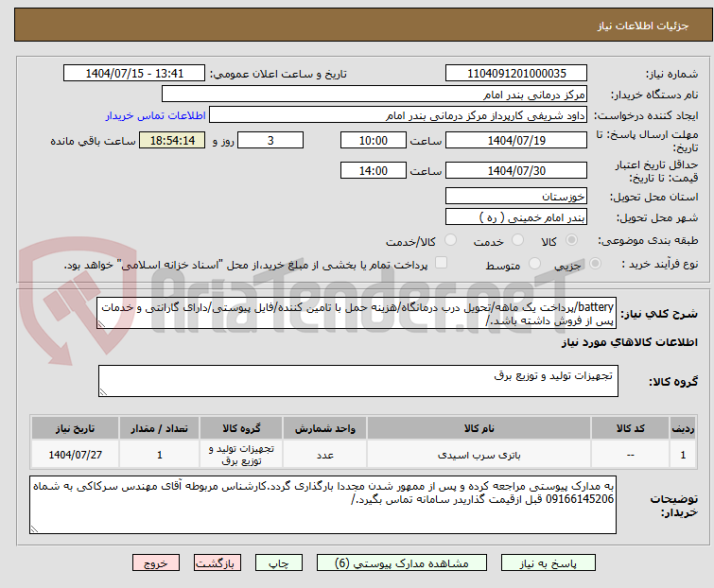
Task: Click the توضیحات خریدار text area
Action: pos(322,505)
